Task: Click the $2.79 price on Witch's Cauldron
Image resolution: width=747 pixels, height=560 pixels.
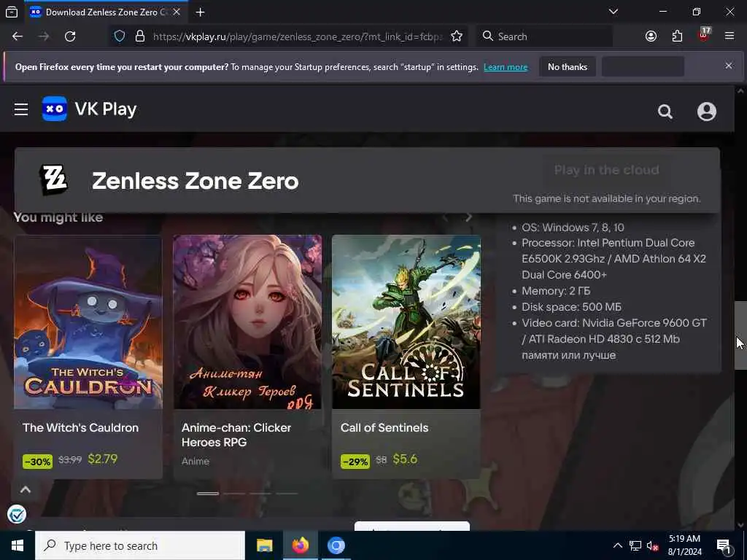Action: (x=102, y=459)
